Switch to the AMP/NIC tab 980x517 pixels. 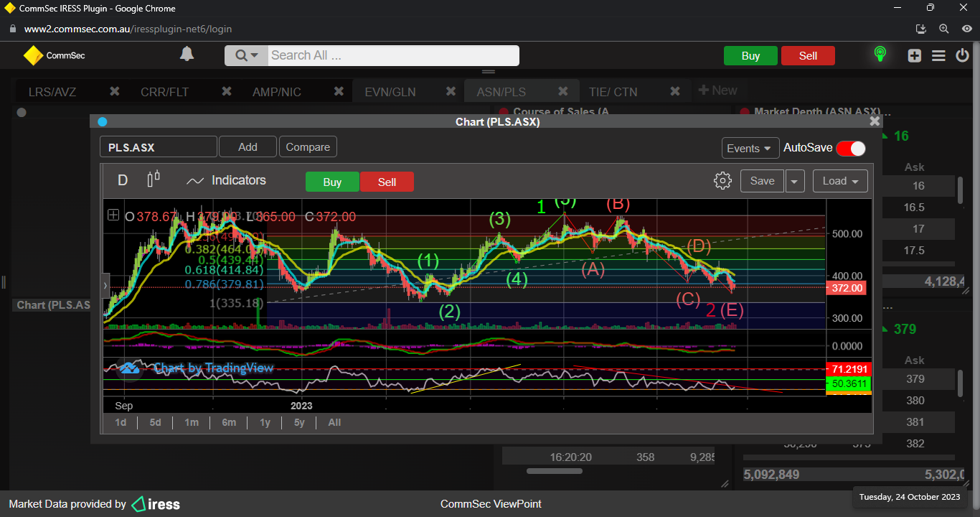tap(277, 92)
